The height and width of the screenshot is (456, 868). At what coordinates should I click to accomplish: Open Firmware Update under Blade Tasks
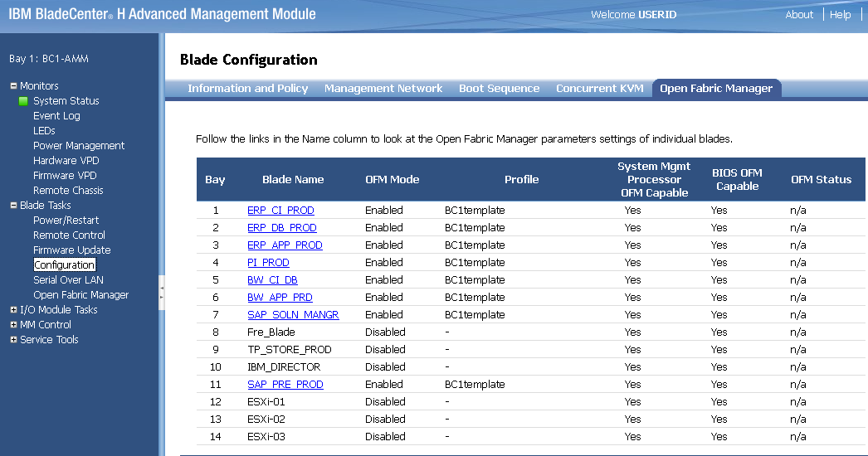click(x=72, y=250)
